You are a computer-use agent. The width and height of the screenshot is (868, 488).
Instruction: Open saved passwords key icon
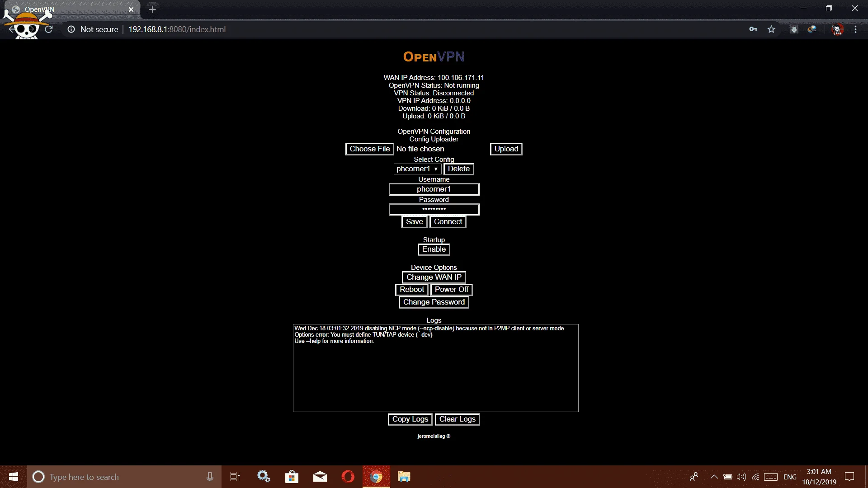pos(753,29)
